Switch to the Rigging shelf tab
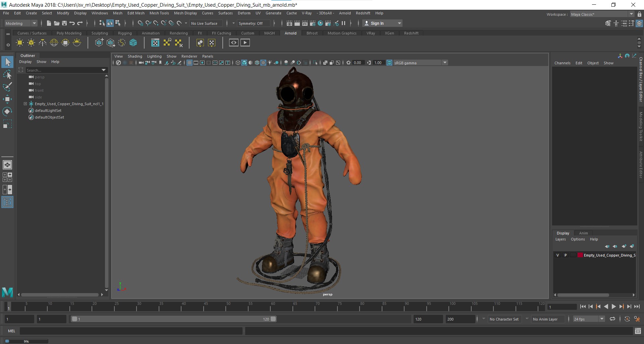This screenshot has height=344, width=644. [125, 33]
